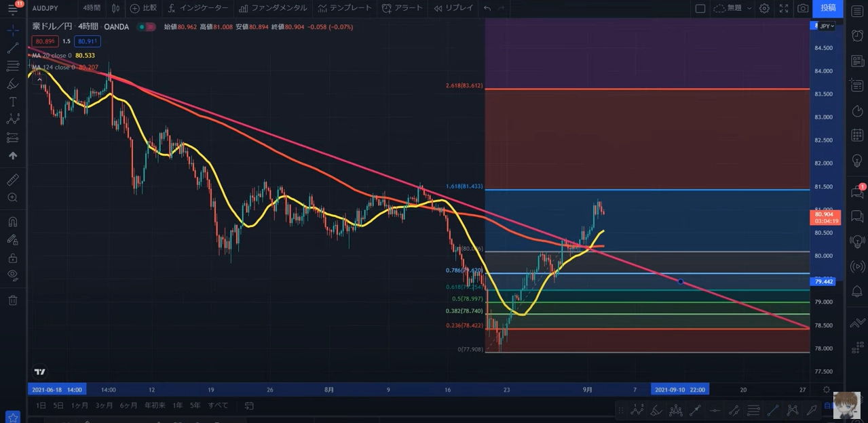Collapse the indicator legend arrow
This screenshot has width=868, height=423.
tap(39, 79)
